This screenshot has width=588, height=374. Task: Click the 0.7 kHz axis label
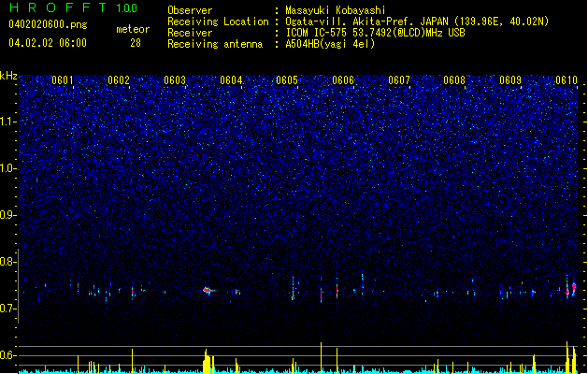coord(7,309)
